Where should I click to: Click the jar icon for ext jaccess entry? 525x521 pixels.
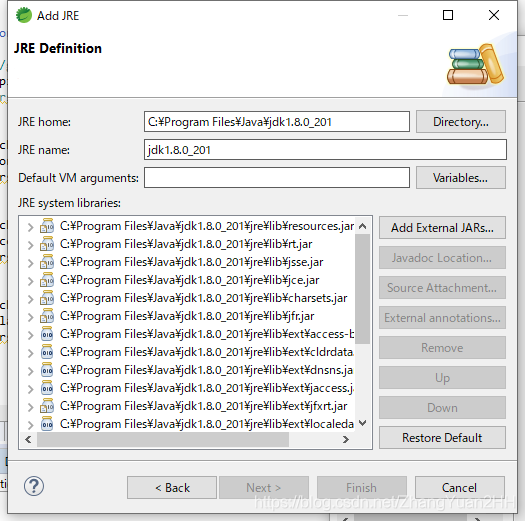pyautogui.click(x=47, y=388)
